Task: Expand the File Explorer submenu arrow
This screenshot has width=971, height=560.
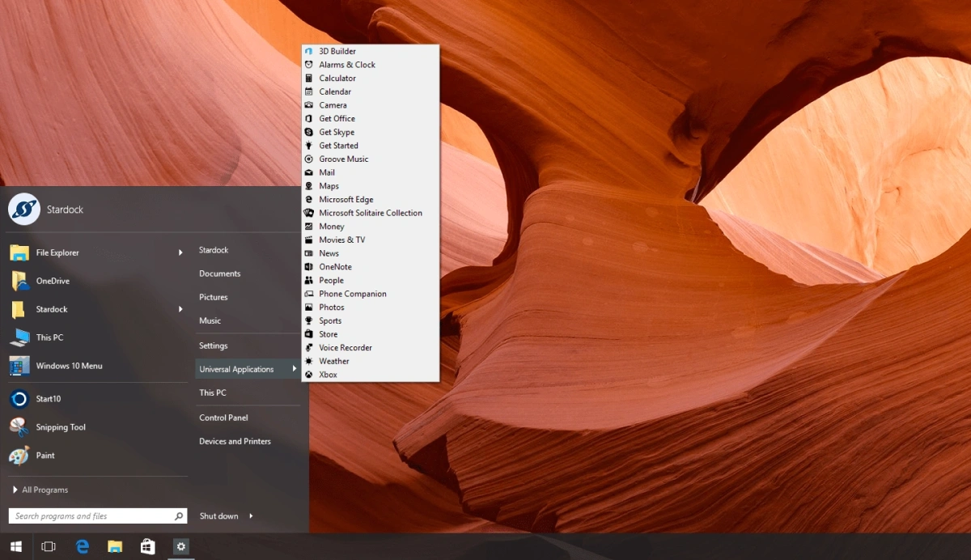Action: click(x=180, y=252)
